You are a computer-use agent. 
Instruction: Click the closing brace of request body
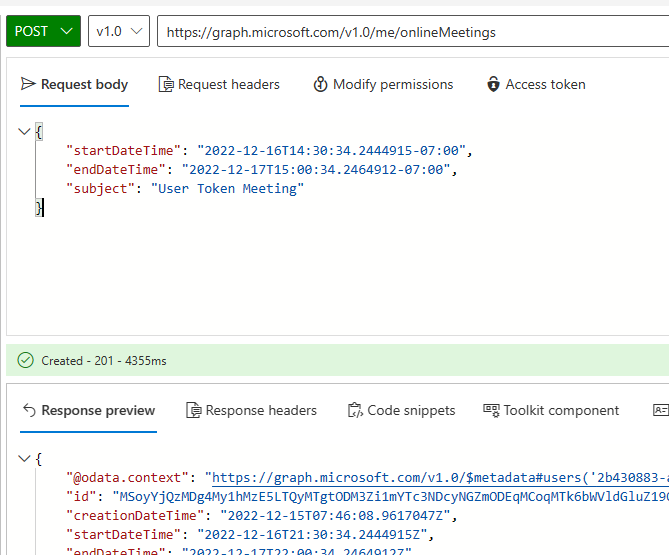pos(39,208)
